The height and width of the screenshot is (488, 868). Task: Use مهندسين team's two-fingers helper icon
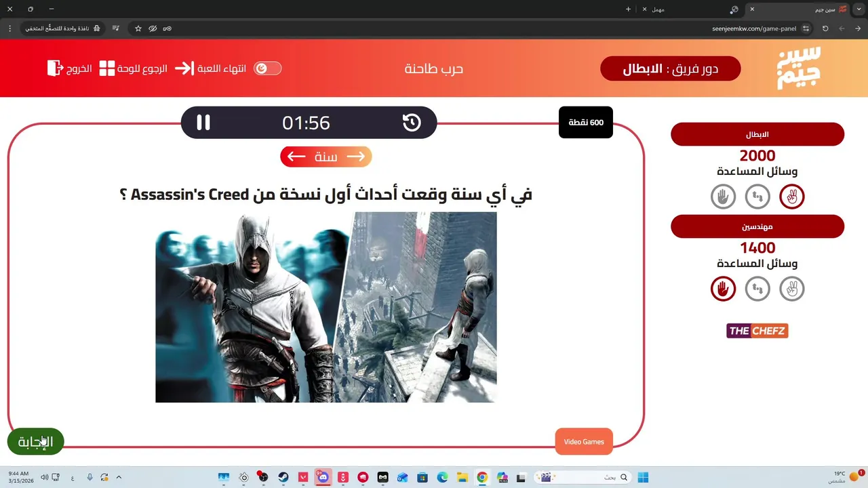792,289
